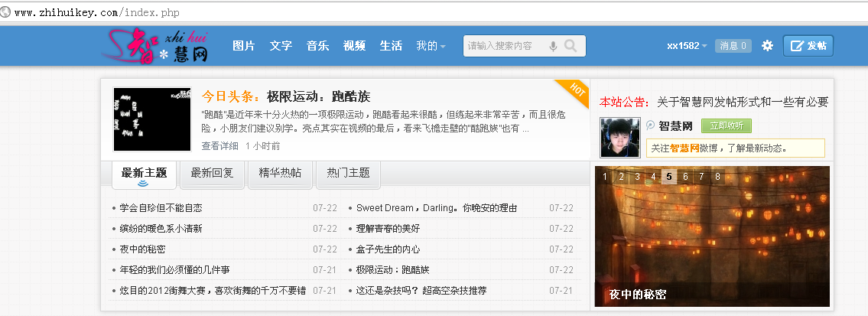
Task: Open the settings gear icon
Action: [767, 46]
